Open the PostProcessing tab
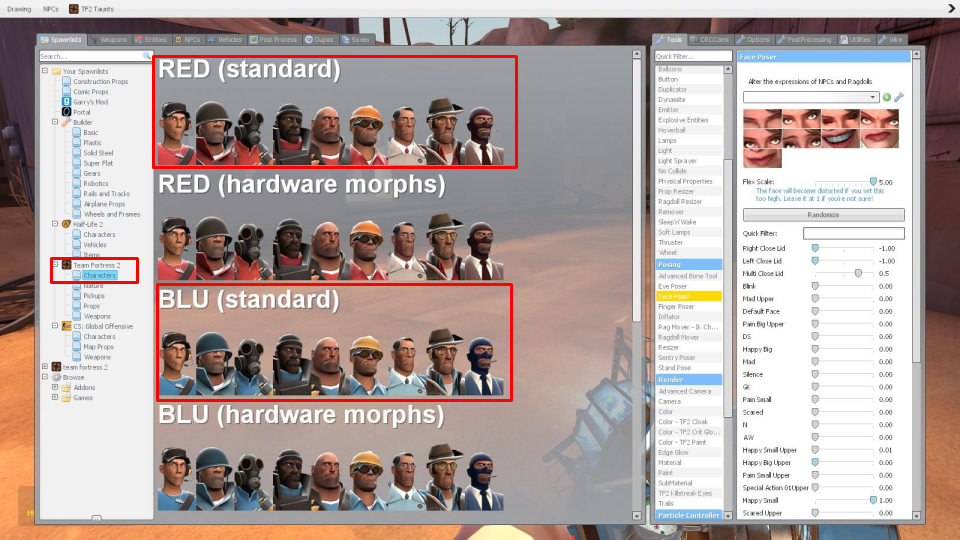Viewport: 960px width, 540px height. (x=804, y=40)
